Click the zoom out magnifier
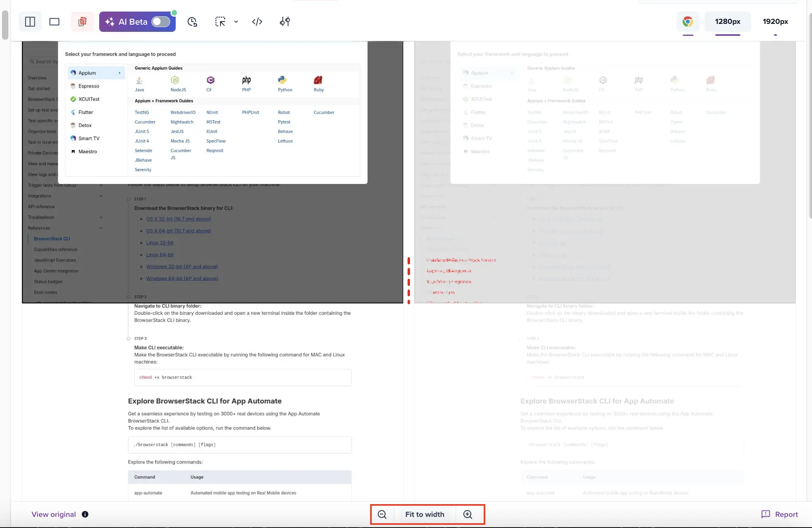This screenshot has height=528, width=812. point(382,514)
